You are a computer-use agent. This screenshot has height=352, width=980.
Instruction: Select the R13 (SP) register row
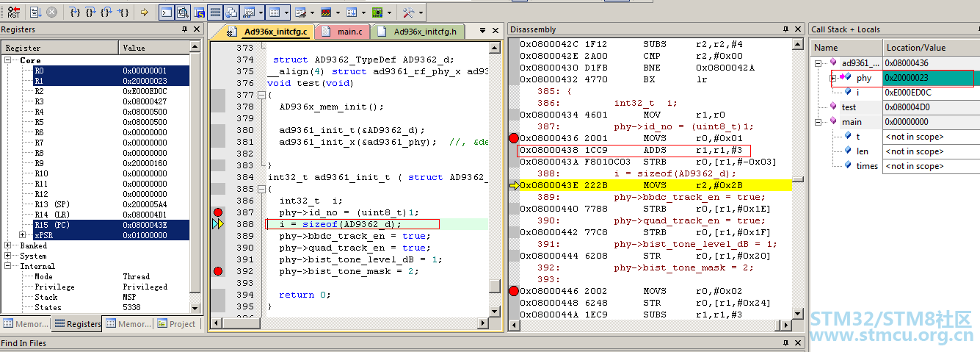[110, 204]
